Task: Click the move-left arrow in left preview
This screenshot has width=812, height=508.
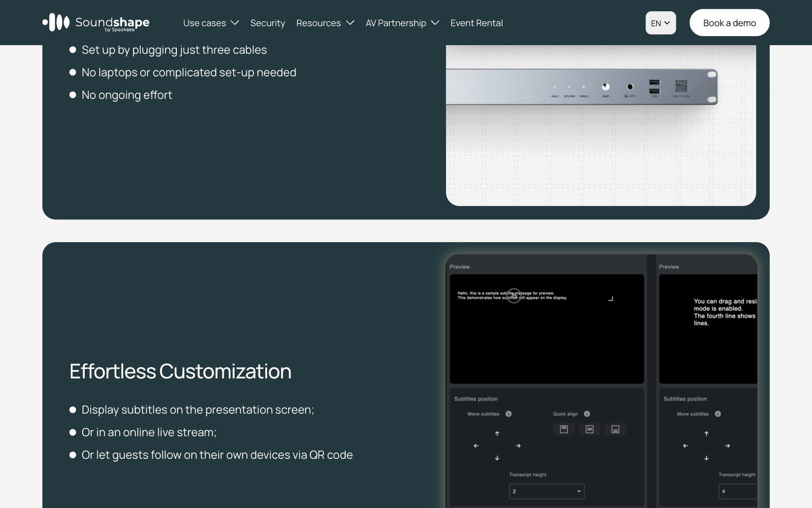Action: pos(476,446)
